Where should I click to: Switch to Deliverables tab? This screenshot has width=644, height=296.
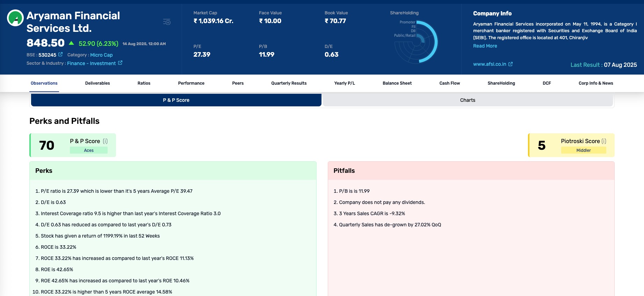tap(97, 83)
